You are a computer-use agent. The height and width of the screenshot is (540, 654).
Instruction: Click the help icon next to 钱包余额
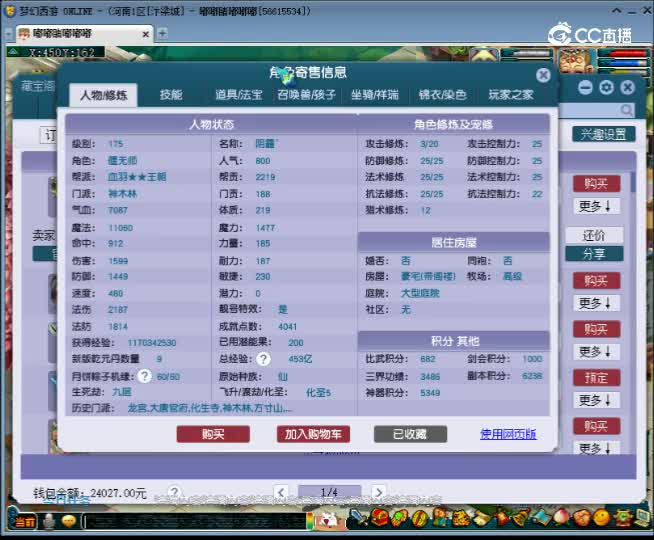click(175, 492)
